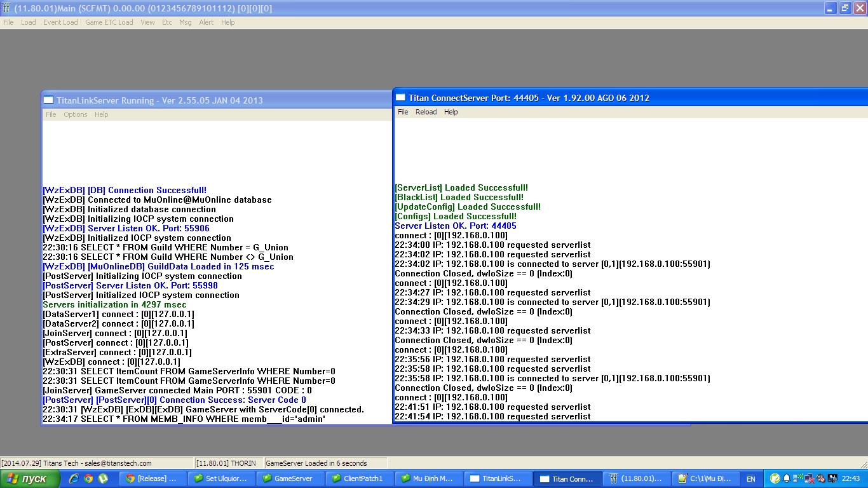Image resolution: width=868 pixels, height=488 pixels.
Task: Open the Alert menu in GameServer
Action: pyautogui.click(x=207, y=22)
